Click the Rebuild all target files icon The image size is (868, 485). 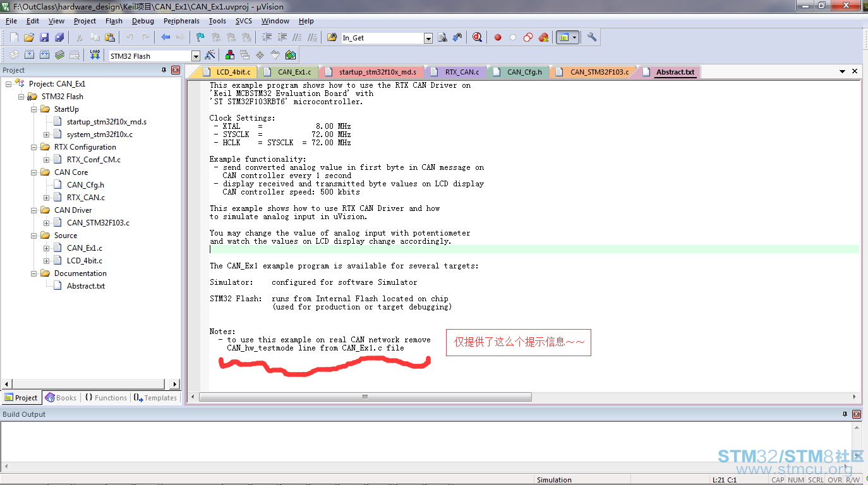click(44, 55)
